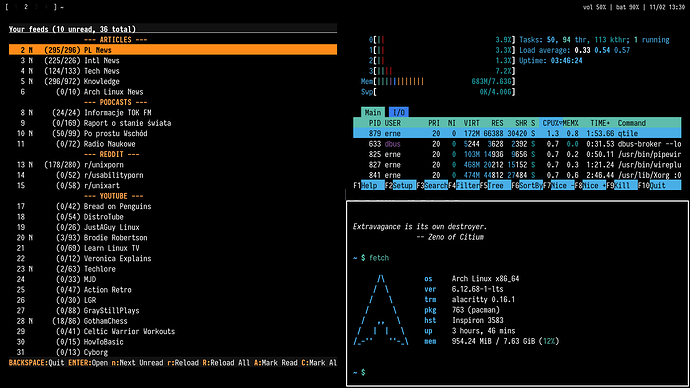This screenshot has height=388, width=690.
Task: Toggle htop F5 Tree view
Action: [x=495, y=186]
